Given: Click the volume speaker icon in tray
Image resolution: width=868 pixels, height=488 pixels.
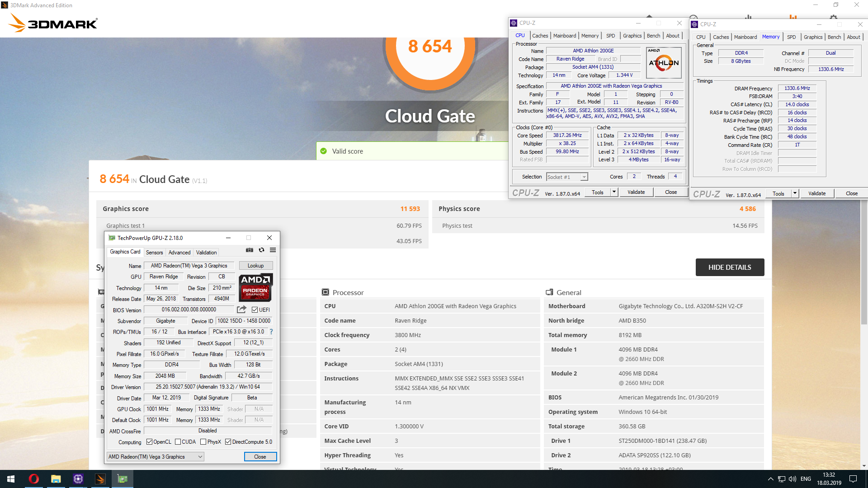Looking at the screenshot, I should pos(792,479).
